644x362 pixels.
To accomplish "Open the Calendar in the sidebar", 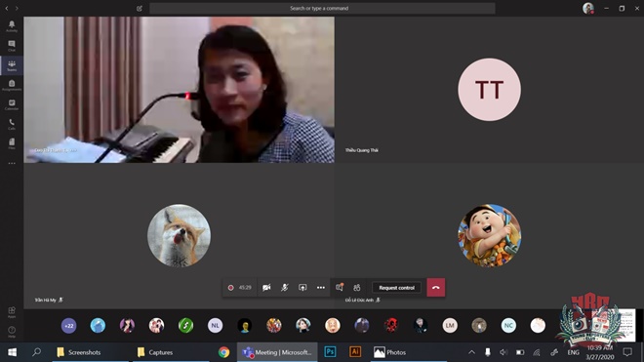I will [12, 104].
